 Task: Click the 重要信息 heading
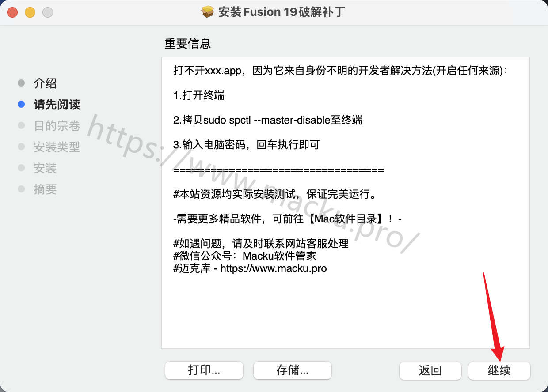click(188, 44)
